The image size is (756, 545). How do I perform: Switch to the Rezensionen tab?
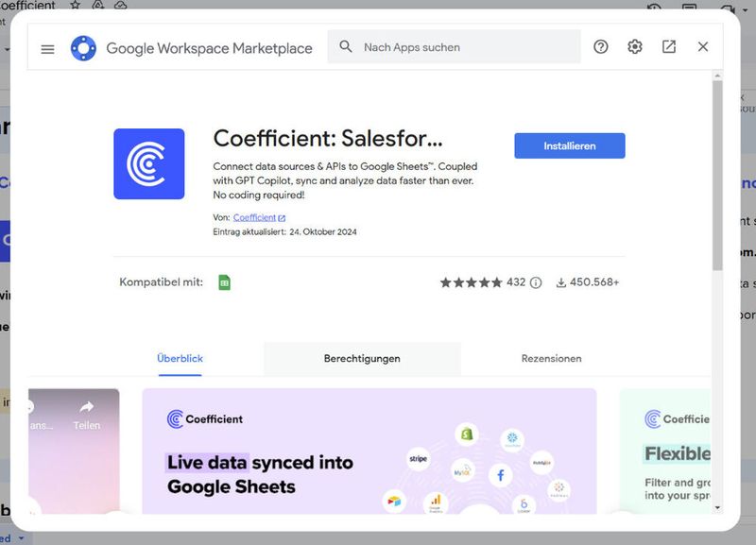coord(551,359)
